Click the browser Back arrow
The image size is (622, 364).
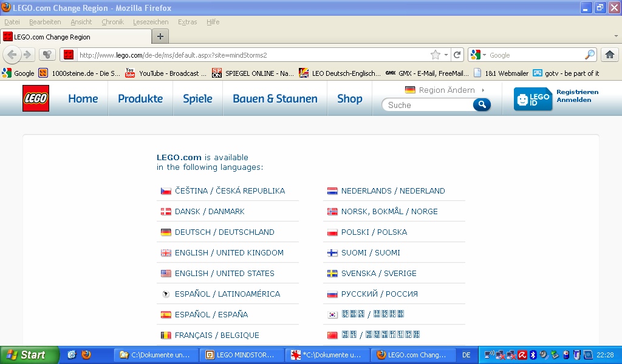12,55
